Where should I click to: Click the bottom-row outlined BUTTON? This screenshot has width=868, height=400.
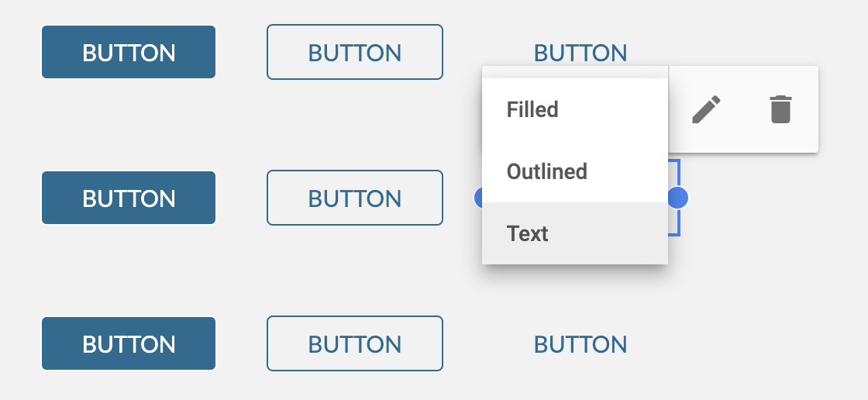pos(355,343)
